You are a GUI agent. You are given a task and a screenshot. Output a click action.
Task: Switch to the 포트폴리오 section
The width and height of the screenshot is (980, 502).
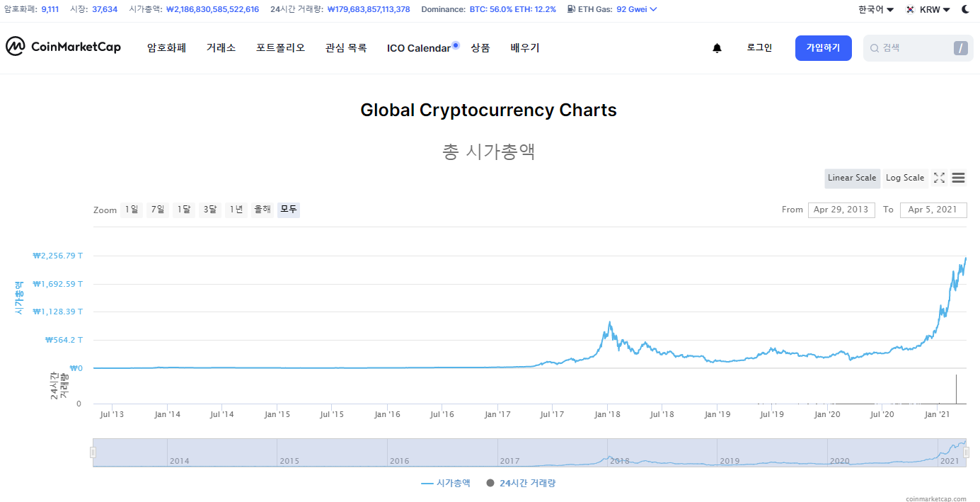click(280, 47)
